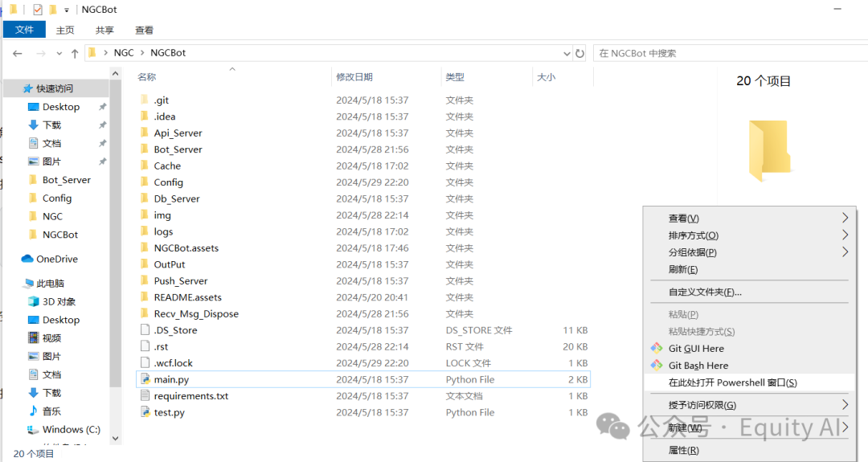Click the test.py Python file icon
868x462 pixels.
(145, 412)
